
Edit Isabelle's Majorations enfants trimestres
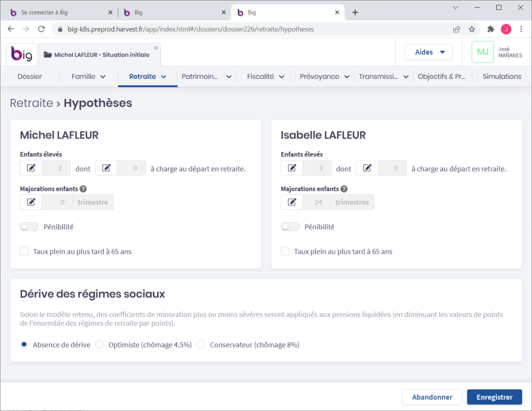(x=292, y=202)
